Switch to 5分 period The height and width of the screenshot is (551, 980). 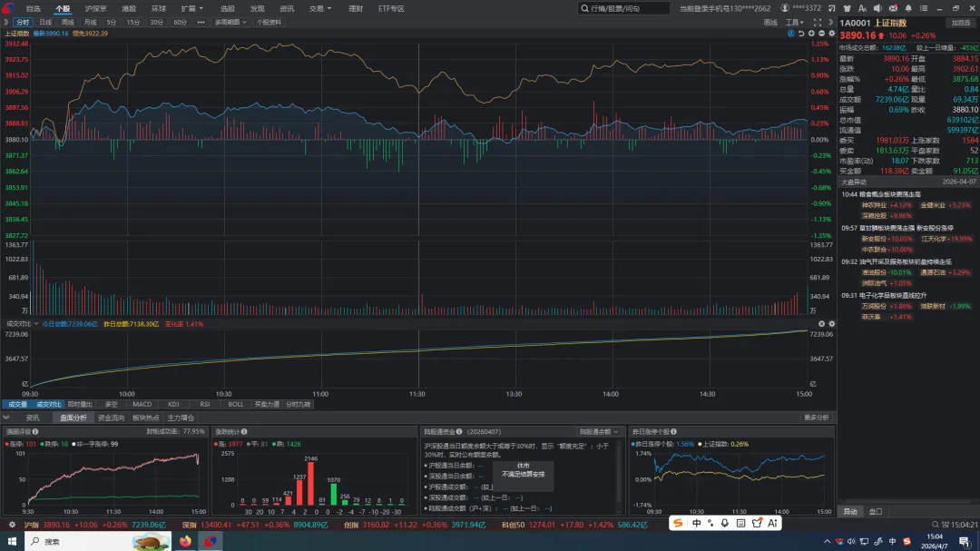(x=112, y=22)
